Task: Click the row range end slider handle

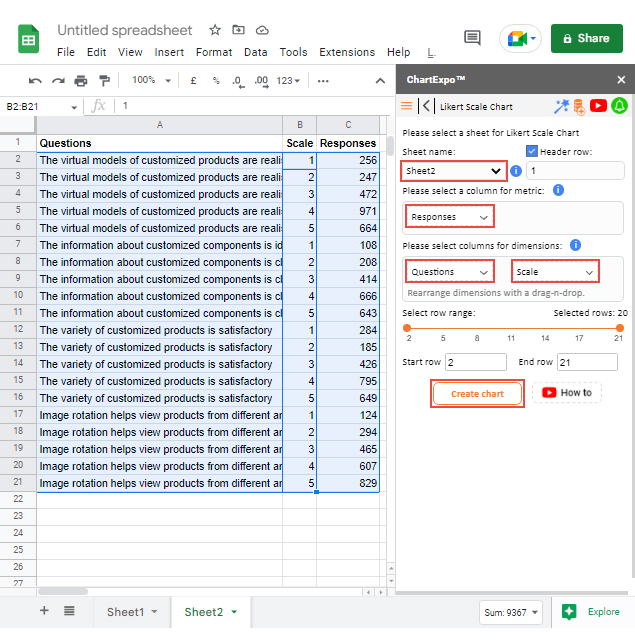Action: 620,328
